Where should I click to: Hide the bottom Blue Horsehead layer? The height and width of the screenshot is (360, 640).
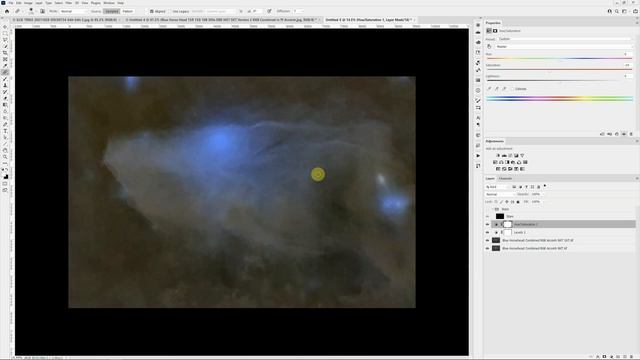[487, 248]
